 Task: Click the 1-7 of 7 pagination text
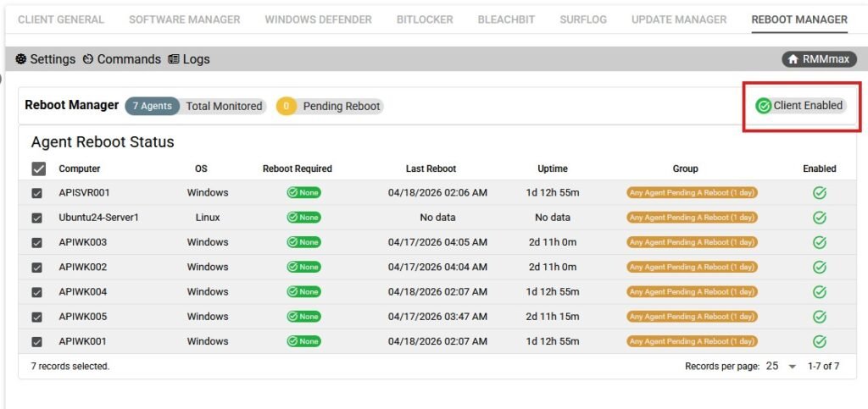(x=824, y=366)
